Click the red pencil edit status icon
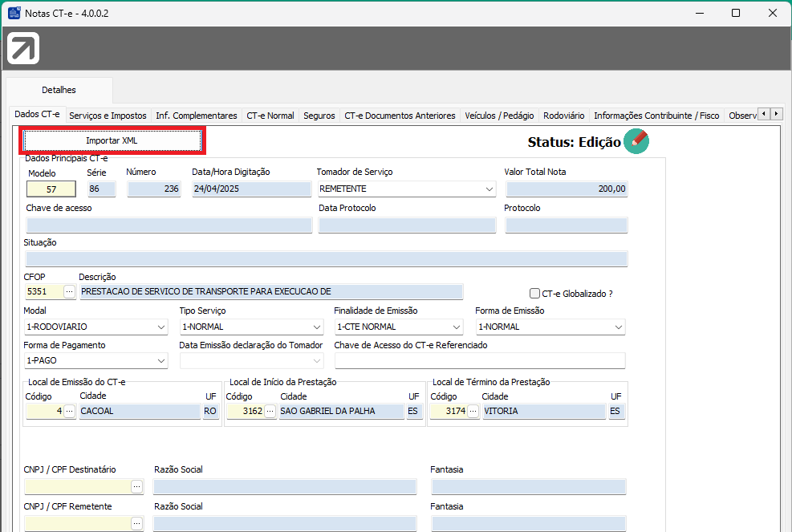 pos(636,141)
